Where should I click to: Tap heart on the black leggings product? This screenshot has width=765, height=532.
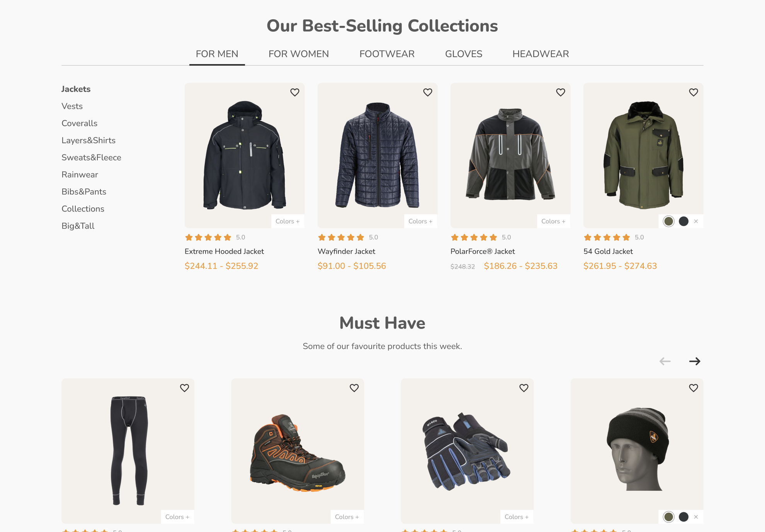185,388
